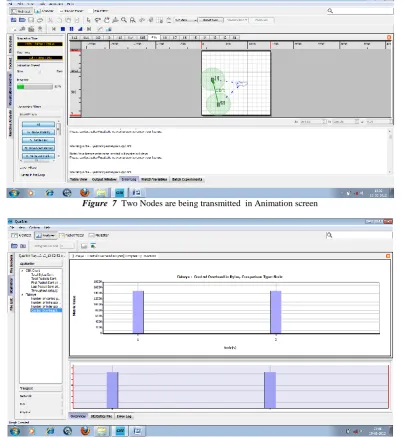Open the File menu in the Analyzer window
408x438 pixels.
coord(12,227)
